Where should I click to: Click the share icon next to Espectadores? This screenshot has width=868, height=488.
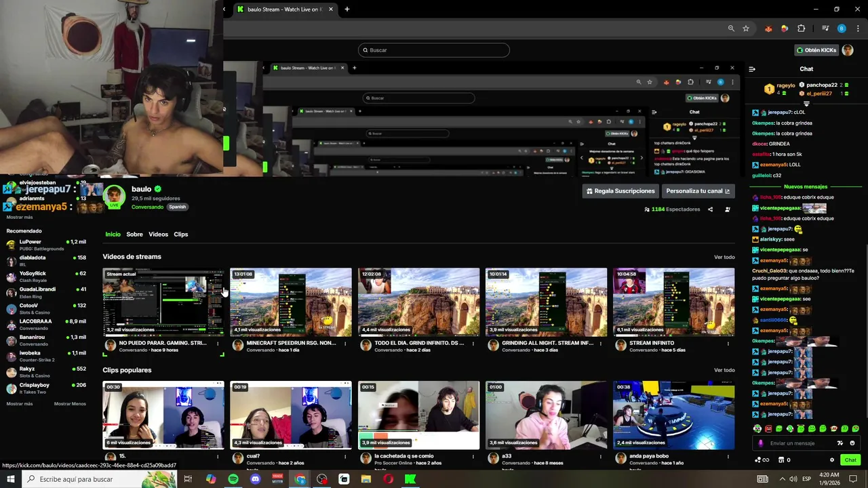click(x=710, y=209)
